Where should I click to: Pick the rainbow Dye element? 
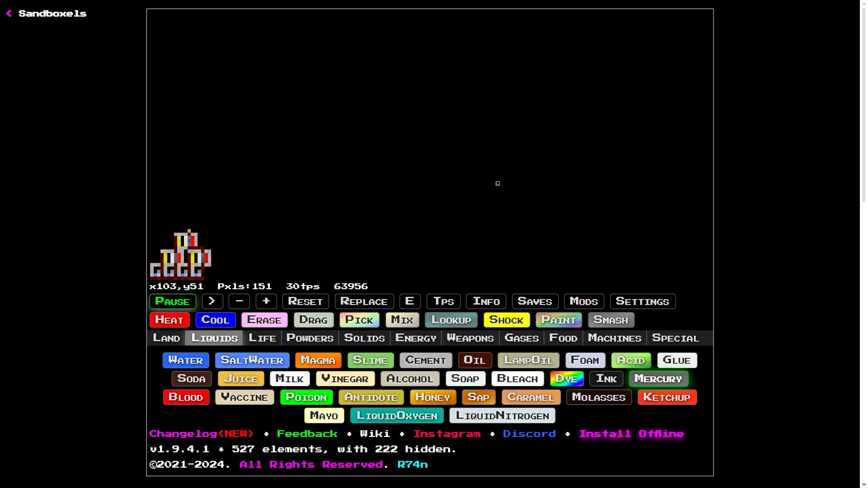click(x=566, y=379)
